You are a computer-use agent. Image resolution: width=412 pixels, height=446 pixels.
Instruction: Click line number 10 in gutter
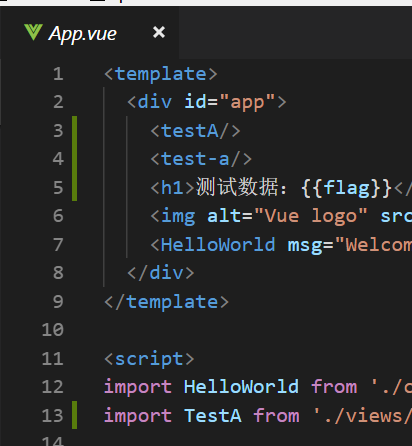coord(53,330)
